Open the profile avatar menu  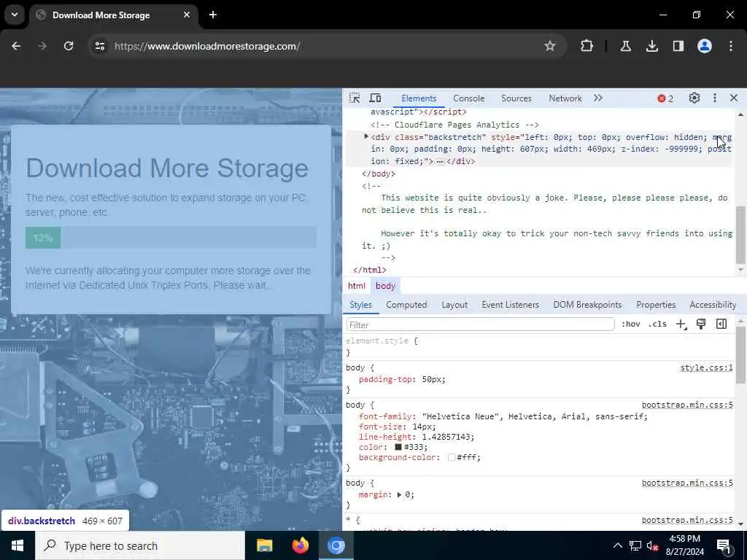point(705,46)
